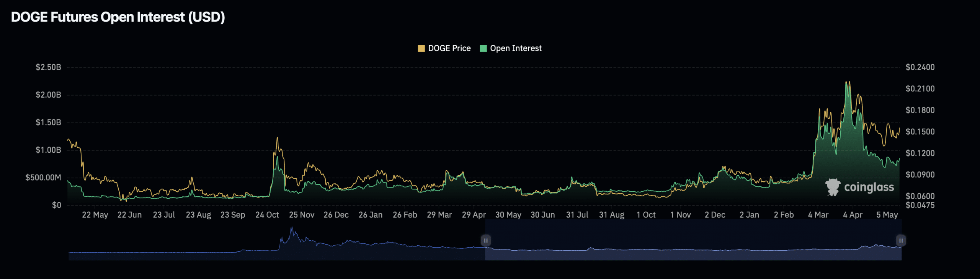
Task: Click the '$0.0600' right axis price
Action: (920, 196)
